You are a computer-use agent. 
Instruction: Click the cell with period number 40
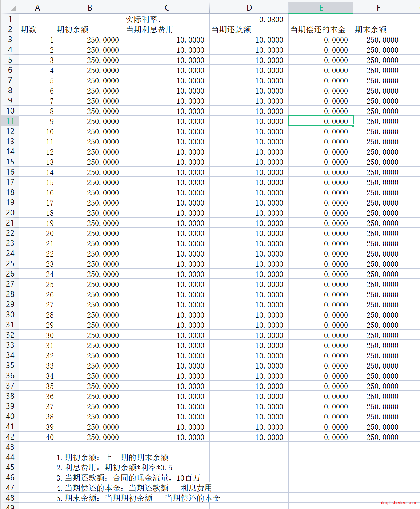coord(37,437)
